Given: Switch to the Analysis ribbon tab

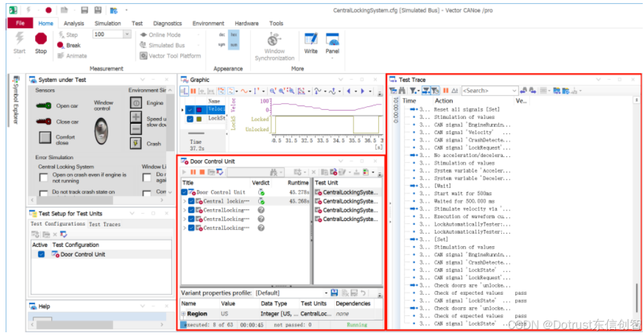Looking at the screenshot, I should (x=74, y=23).
